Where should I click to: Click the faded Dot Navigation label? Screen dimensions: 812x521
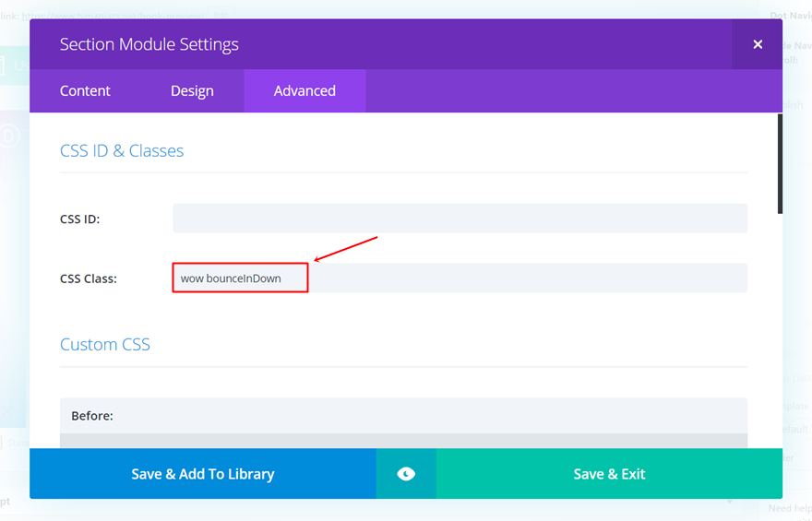[790, 16]
